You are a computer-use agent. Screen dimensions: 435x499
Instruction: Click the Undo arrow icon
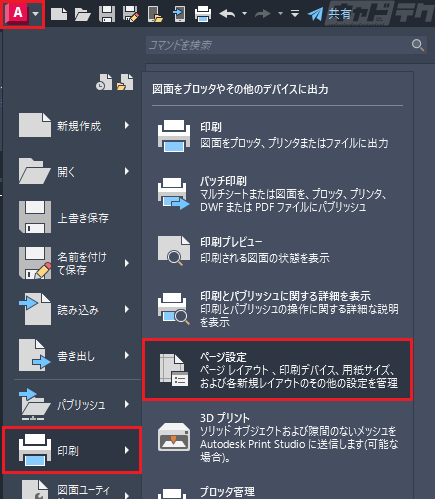[x=227, y=14]
